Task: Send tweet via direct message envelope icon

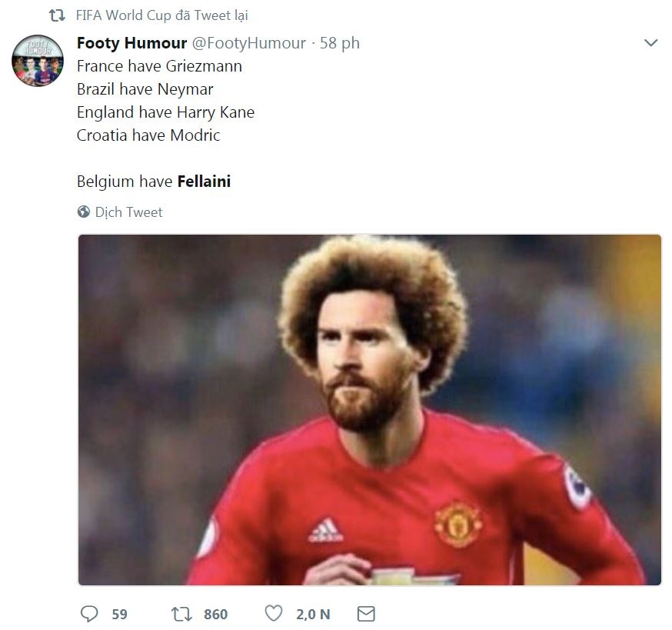Action: [366, 614]
